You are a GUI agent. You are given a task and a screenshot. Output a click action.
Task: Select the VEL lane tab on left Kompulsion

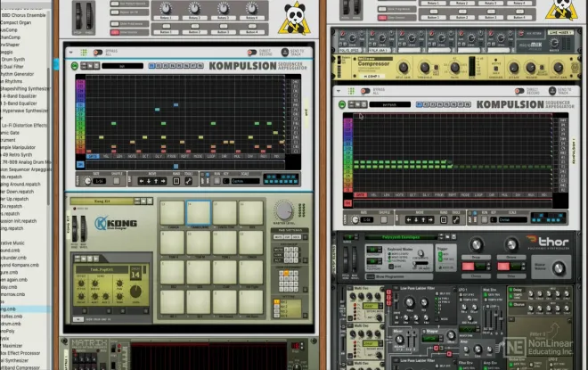[106, 156]
